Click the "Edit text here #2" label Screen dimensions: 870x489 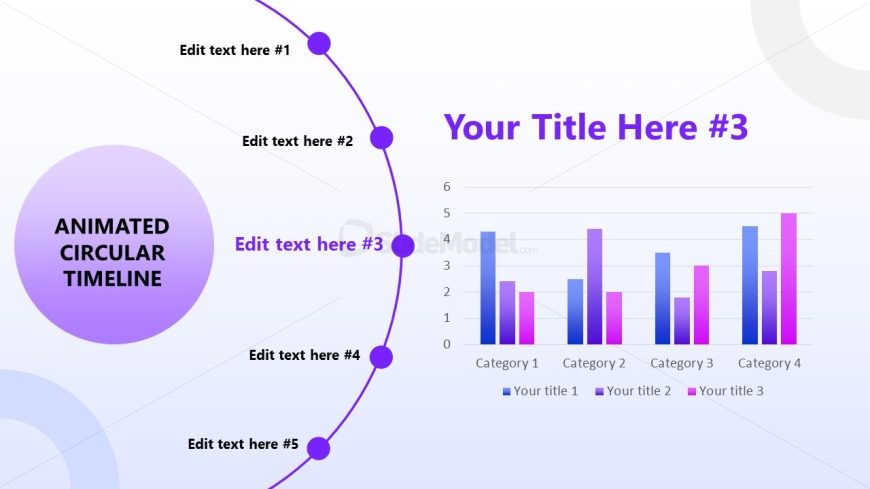[297, 141]
